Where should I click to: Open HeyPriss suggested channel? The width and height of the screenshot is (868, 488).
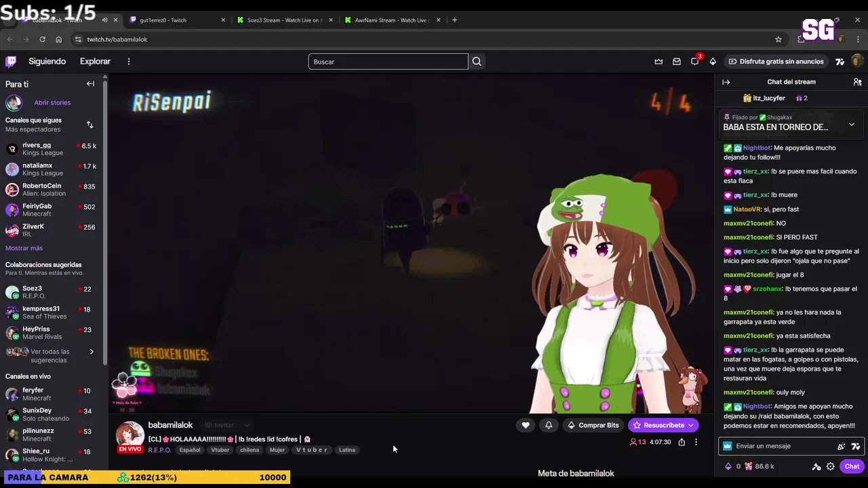point(52,333)
